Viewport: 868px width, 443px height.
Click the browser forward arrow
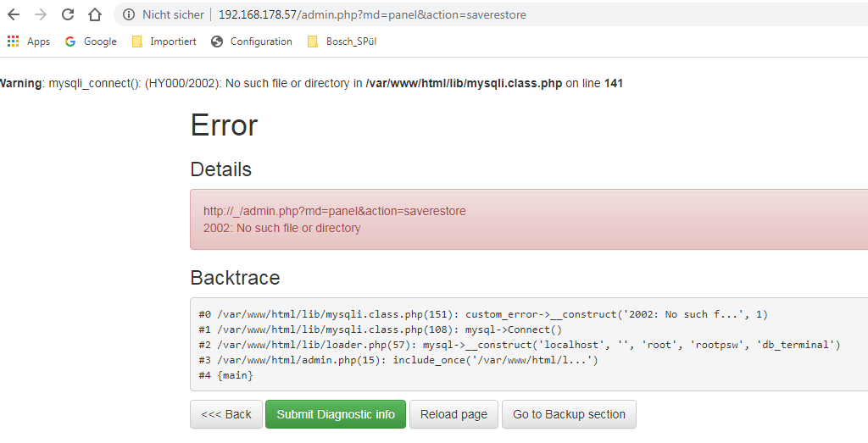(x=41, y=14)
